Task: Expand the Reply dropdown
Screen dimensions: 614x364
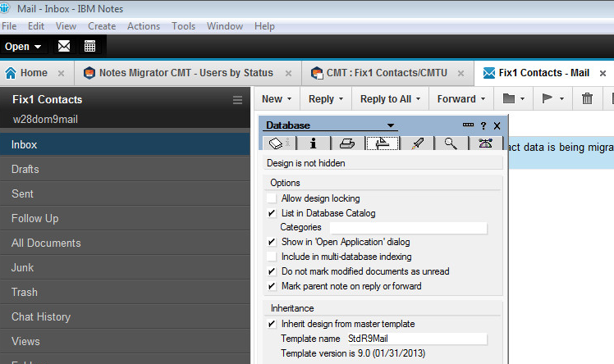Action: [x=341, y=99]
